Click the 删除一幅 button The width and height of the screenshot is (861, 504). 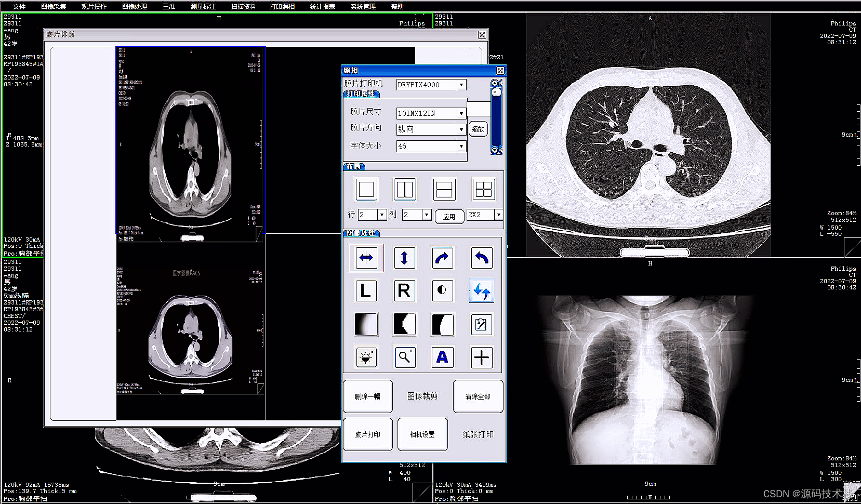coord(368,396)
